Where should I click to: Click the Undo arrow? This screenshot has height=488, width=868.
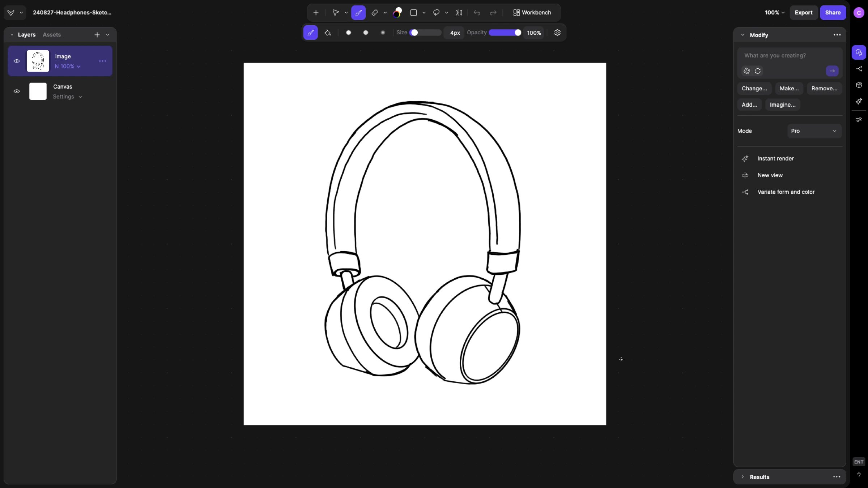click(477, 13)
